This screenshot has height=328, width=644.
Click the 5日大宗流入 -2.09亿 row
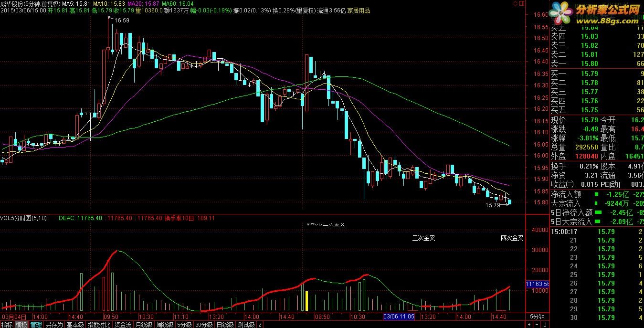598,222
